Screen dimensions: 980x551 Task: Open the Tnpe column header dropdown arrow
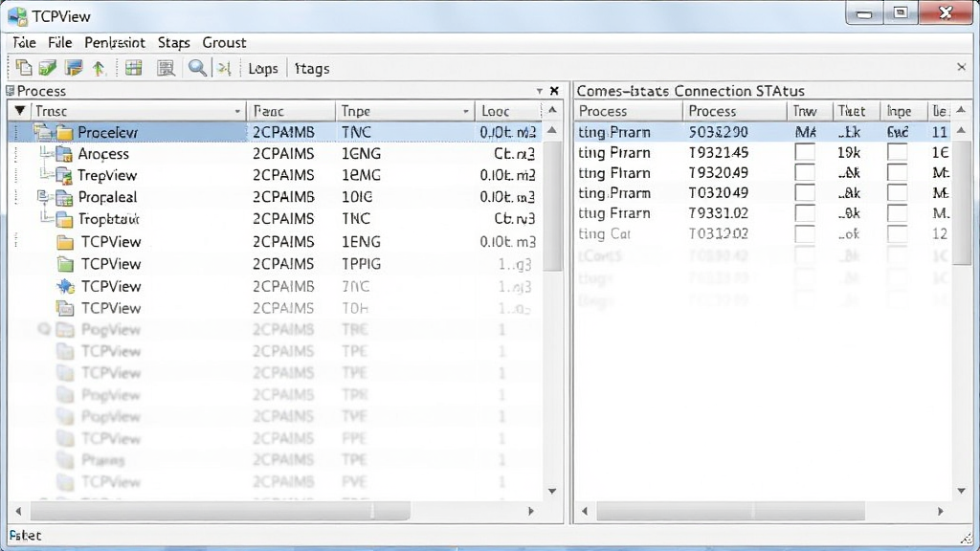tap(466, 111)
